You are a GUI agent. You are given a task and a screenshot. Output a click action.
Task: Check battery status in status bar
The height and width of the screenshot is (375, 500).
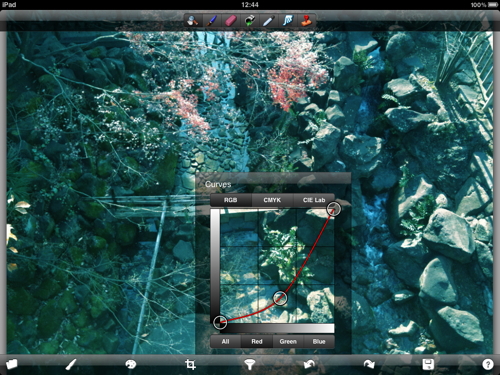point(493,5)
